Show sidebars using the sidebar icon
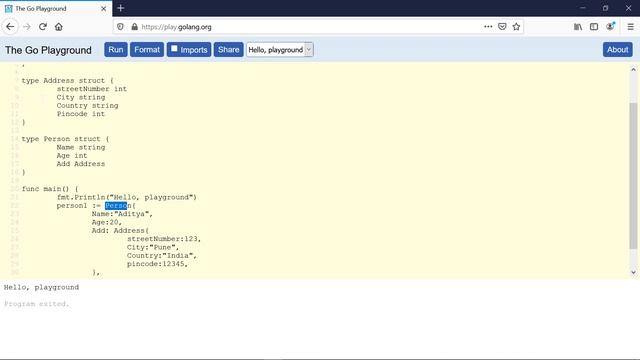The width and height of the screenshot is (640, 360). [x=594, y=27]
